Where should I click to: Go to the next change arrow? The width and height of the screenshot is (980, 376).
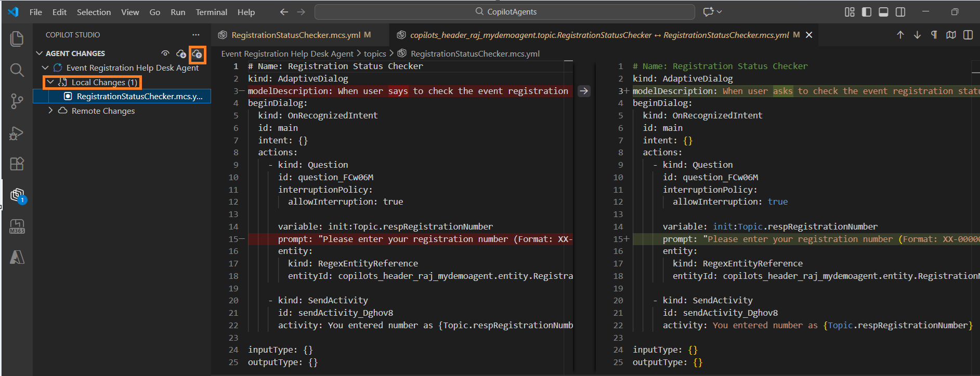(917, 35)
